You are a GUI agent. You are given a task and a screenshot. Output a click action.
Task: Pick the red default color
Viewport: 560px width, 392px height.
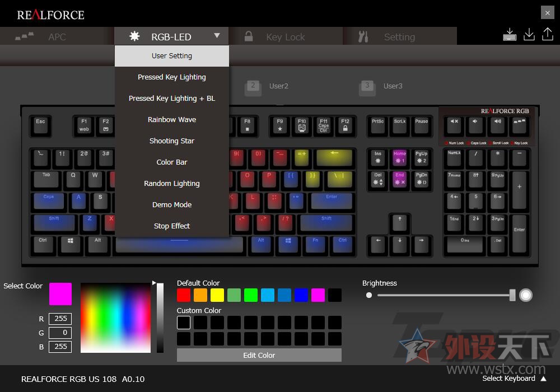[184, 295]
